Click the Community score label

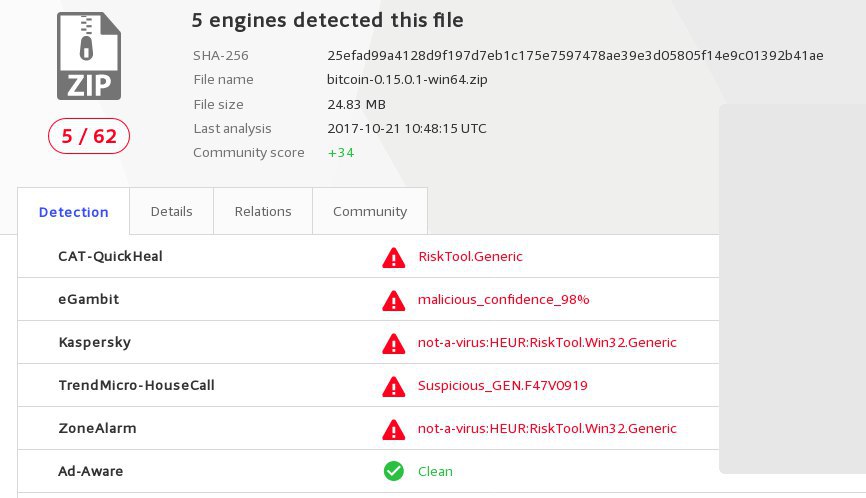[249, 153]
